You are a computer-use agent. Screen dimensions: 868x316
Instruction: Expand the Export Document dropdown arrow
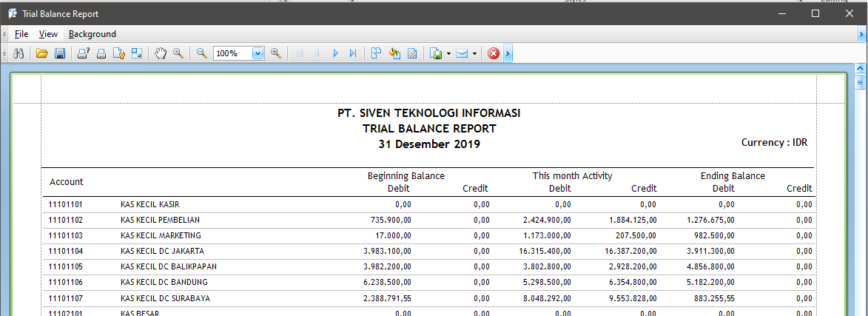pos(448,54)
